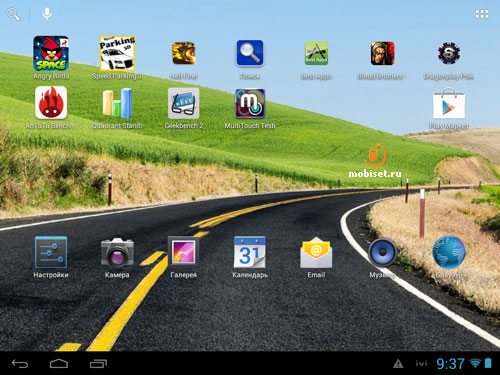The image size is (500, 375).
Task: Open the Браузер browser globe icon
Action: point(449,252)
